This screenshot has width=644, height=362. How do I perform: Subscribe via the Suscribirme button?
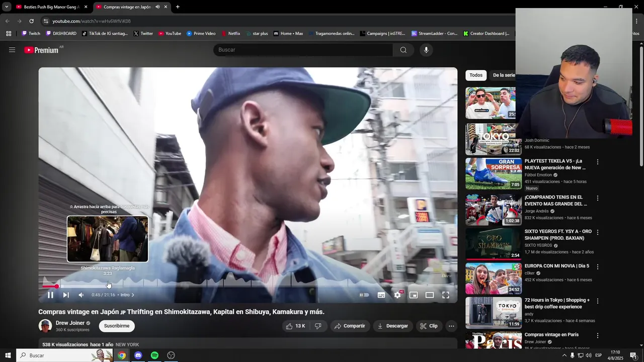click(117, 326)
